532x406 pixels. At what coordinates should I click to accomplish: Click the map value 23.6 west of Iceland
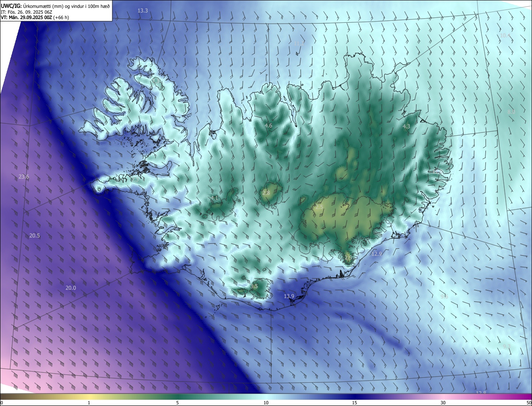click(24, 176)
